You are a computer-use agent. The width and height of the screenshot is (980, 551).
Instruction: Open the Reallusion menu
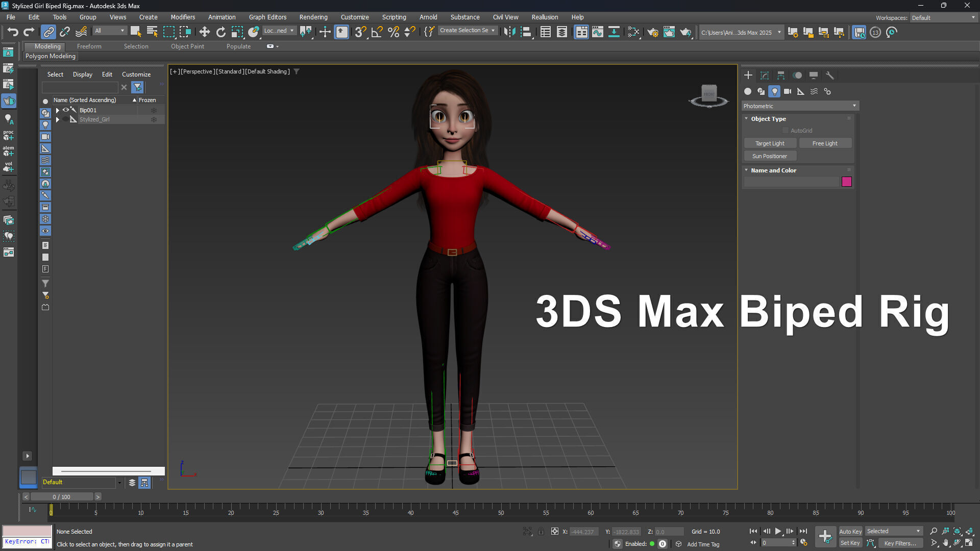click(545, 17)
